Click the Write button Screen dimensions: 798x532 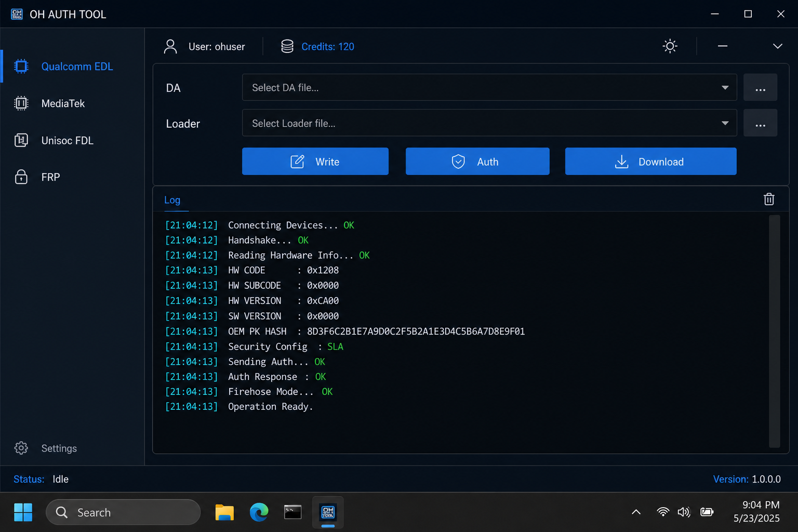point(315,162)
